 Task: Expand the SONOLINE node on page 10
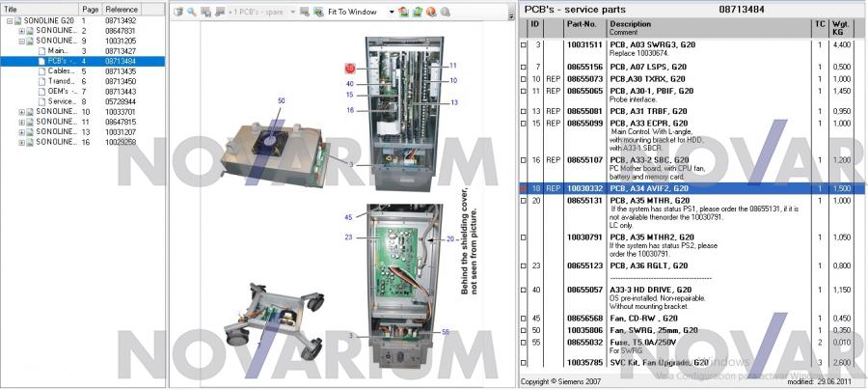(21, 112)
